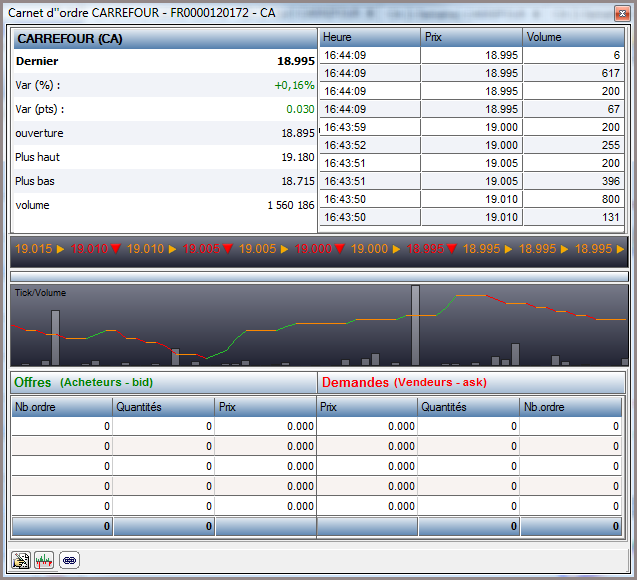
Task: Click the Dernier label
Action: (37, 61)
